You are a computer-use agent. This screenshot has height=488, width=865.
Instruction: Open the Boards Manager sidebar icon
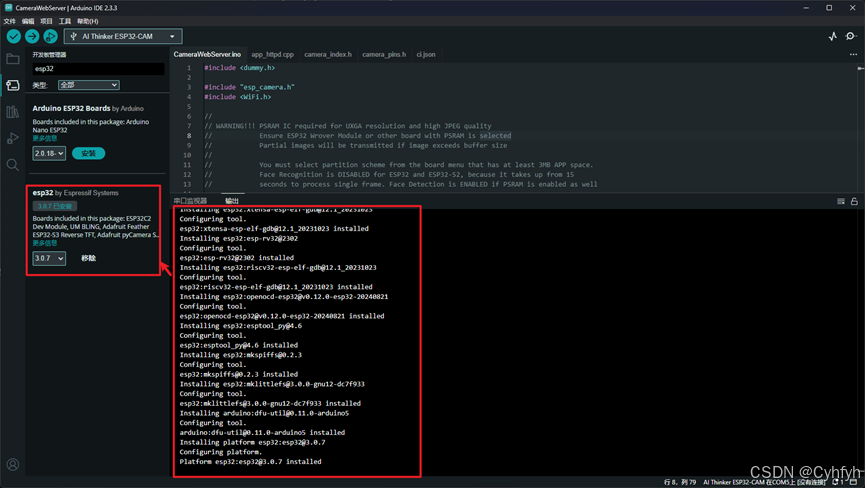tap(13, 85)
